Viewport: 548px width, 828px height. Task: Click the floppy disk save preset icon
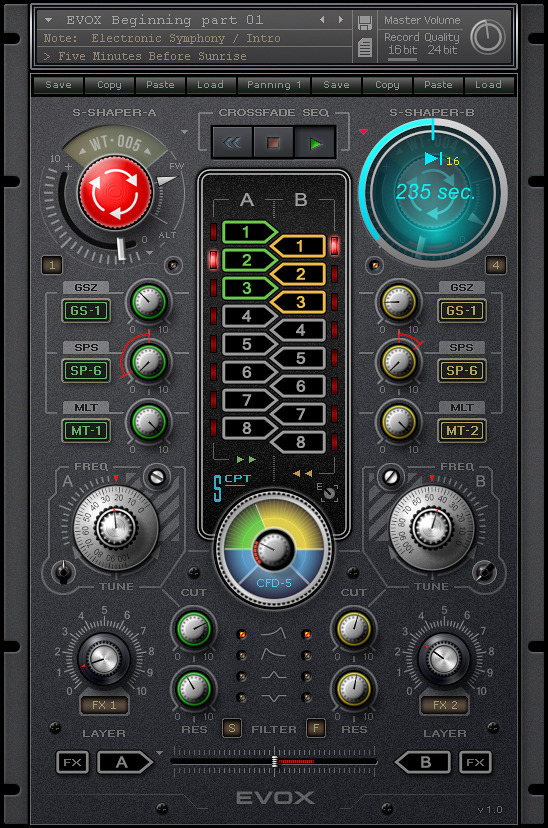365,23
